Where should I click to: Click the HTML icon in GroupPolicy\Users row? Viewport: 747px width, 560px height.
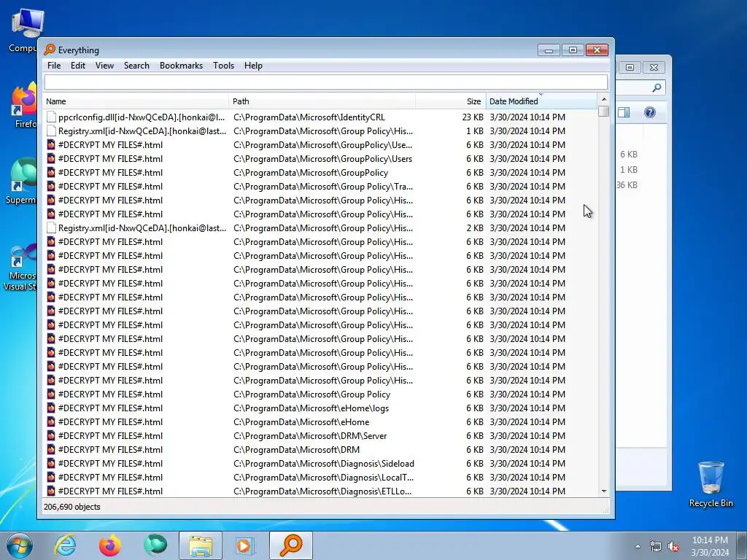pyautogui.click(x=51, y=158)
